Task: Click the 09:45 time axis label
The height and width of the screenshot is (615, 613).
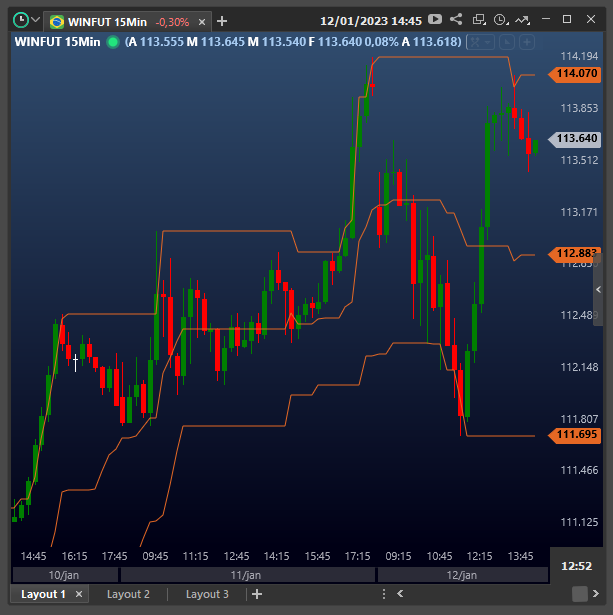Action: click(155, 556)
